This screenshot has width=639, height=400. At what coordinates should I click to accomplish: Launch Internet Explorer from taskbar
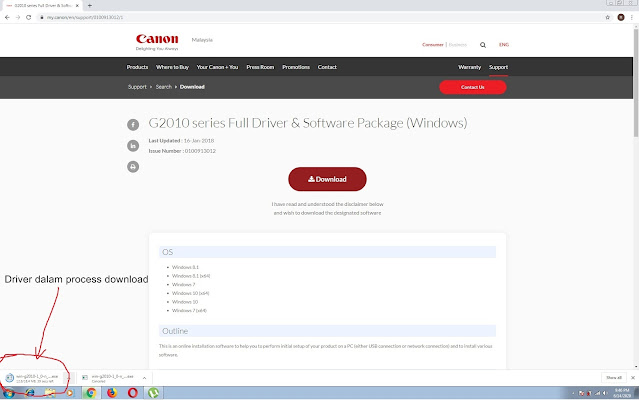pos(30,393)
